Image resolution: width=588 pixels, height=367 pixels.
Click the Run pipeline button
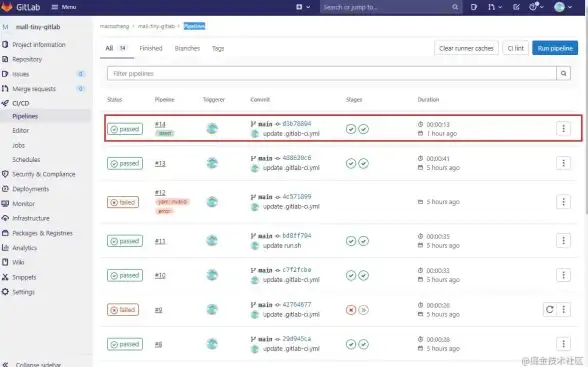click(555, 48)
